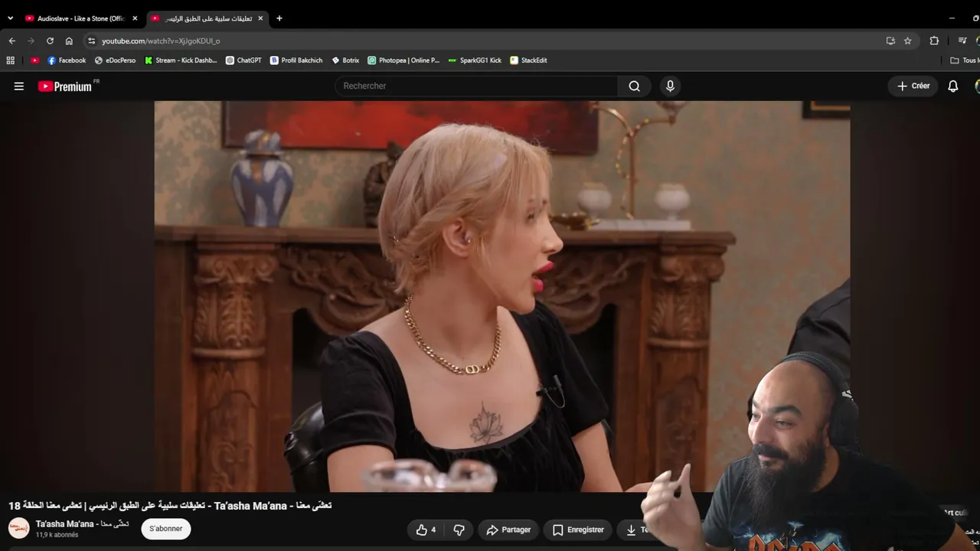Install the app from the address bar icon

[x=890, y=41]
